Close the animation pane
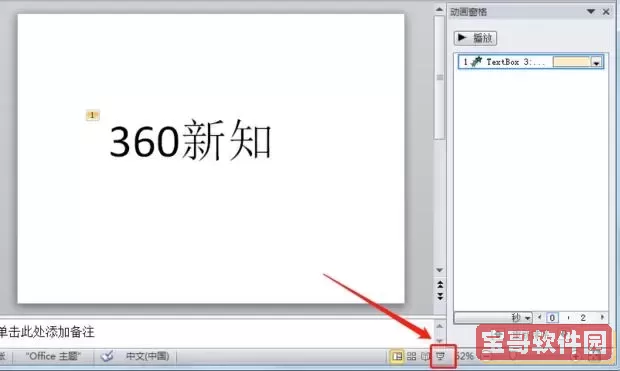This screenshot has width=620, height=371. tap(606, 12)
